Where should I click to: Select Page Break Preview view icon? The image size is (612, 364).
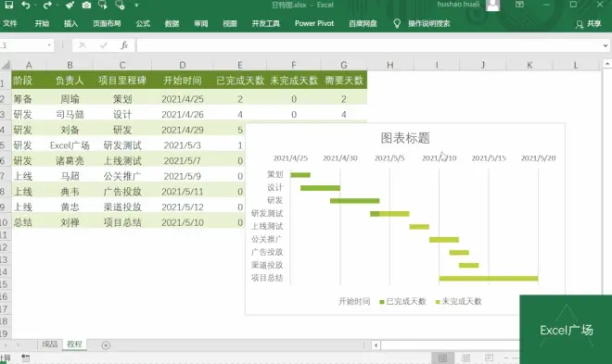coord(489,358)
